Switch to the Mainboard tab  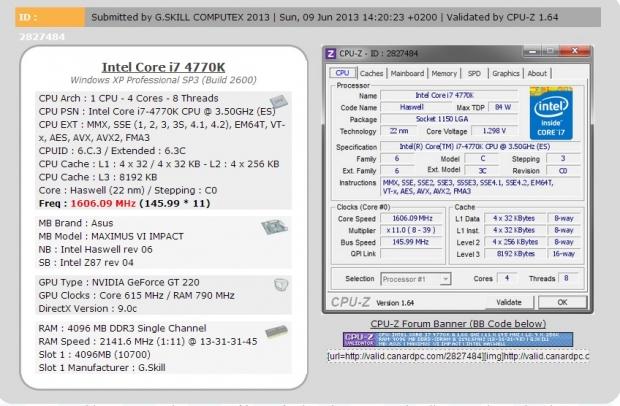[407, 74]
